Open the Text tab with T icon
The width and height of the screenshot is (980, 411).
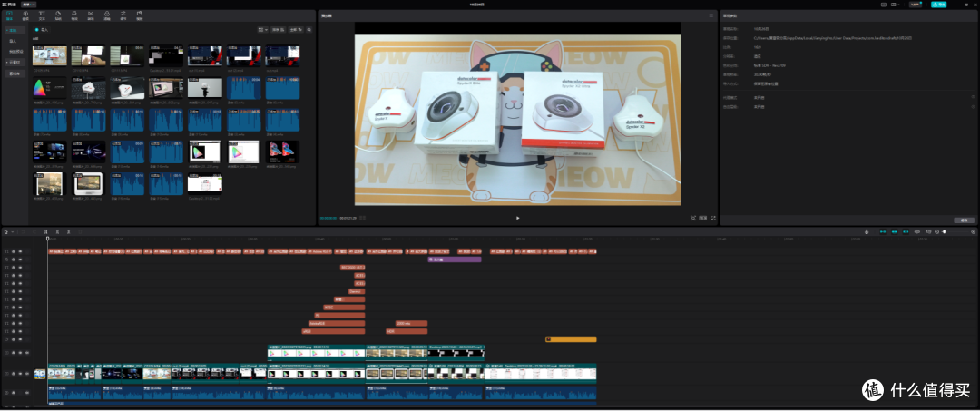coord(42,15)
